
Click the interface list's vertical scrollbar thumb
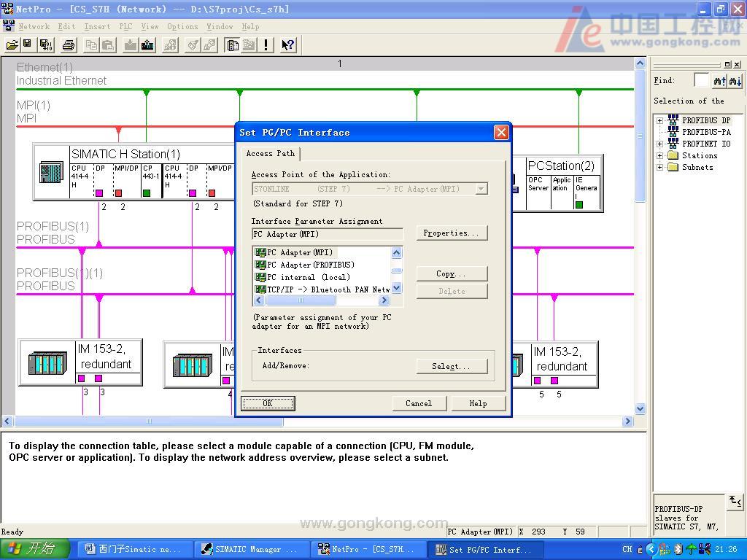click(x=396, y=271)
